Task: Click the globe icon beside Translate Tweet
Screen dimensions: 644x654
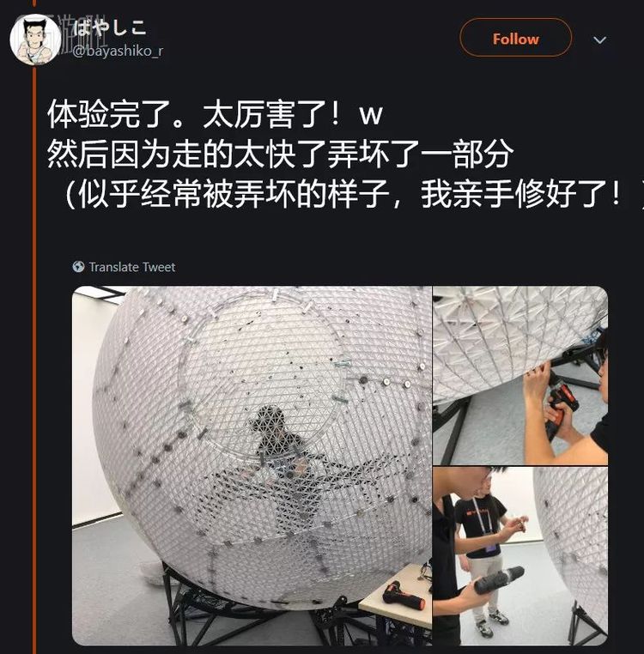Action: tap(78, 267)
